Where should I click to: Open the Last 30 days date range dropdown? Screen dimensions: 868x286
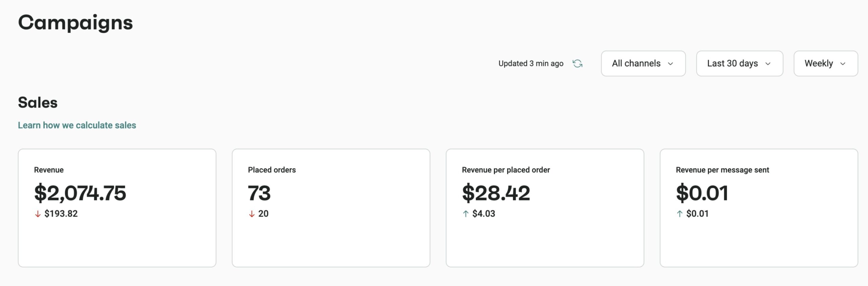point(739,63)
